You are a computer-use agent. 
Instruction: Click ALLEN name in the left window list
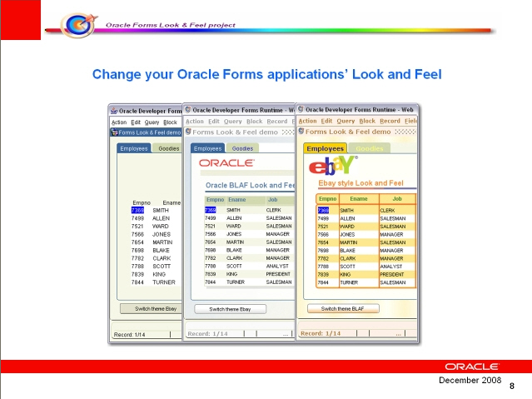(161, 218)
